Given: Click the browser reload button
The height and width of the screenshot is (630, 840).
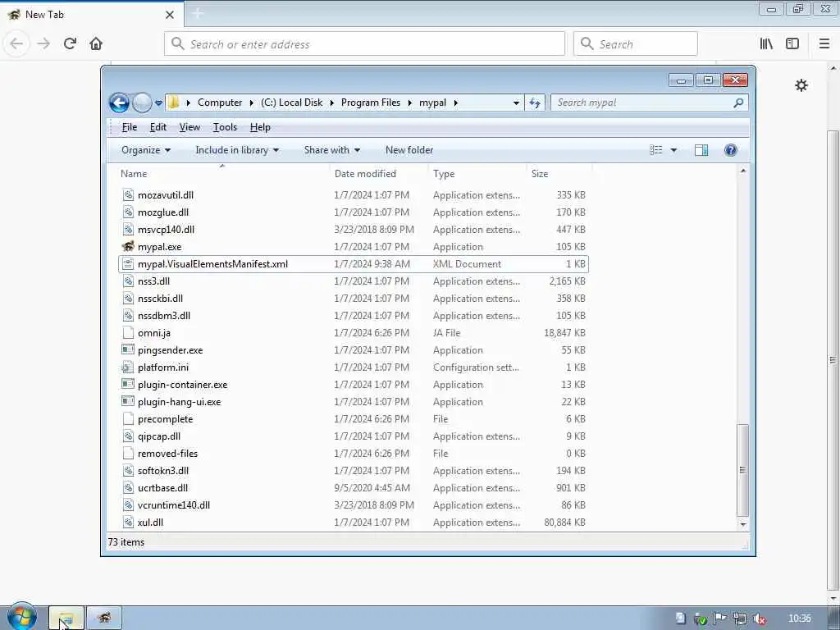Looking at the screenshot, I should [x=70, y=43].
